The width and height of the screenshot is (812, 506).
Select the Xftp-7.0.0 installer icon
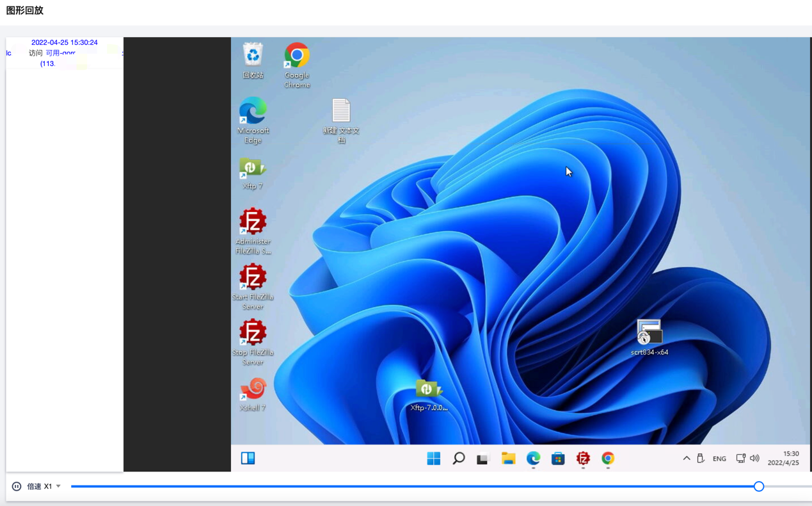coord(429,395)
